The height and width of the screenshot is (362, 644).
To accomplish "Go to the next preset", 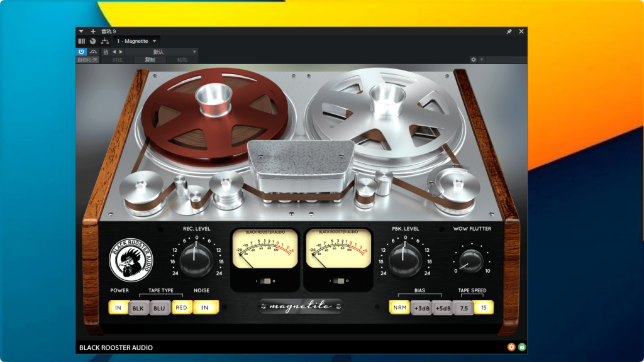I will pos(121,52).
